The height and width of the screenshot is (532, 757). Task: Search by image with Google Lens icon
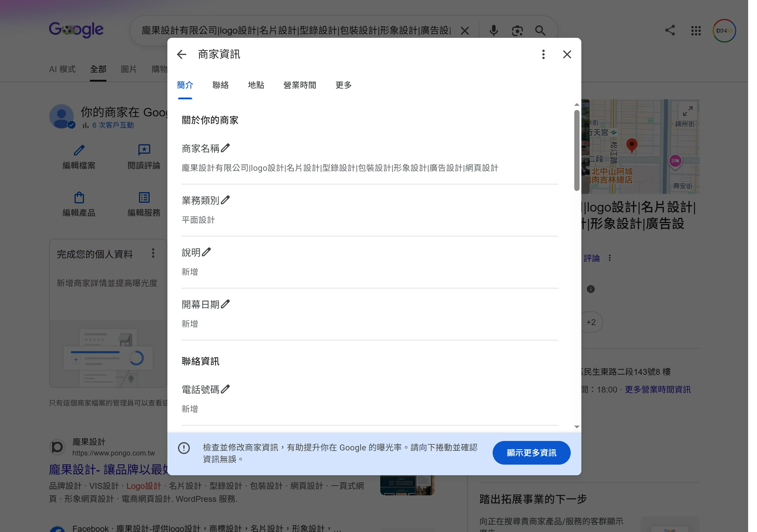(x=523, y=31)
